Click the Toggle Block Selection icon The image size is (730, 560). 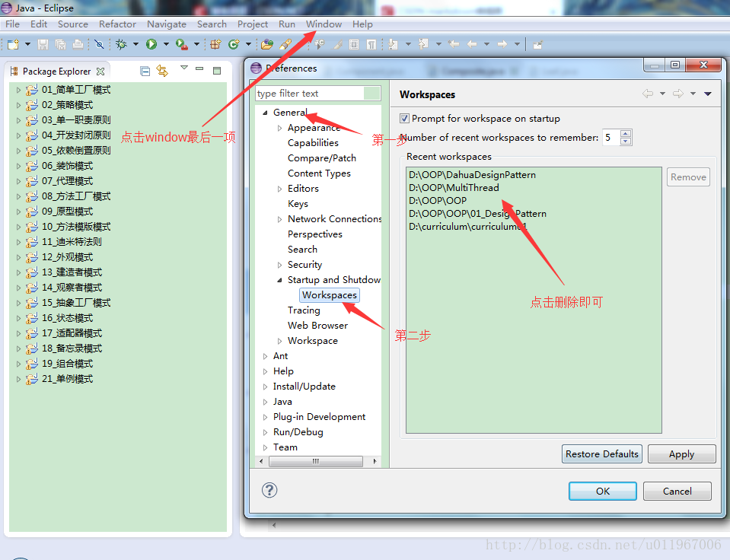point(354,44)
